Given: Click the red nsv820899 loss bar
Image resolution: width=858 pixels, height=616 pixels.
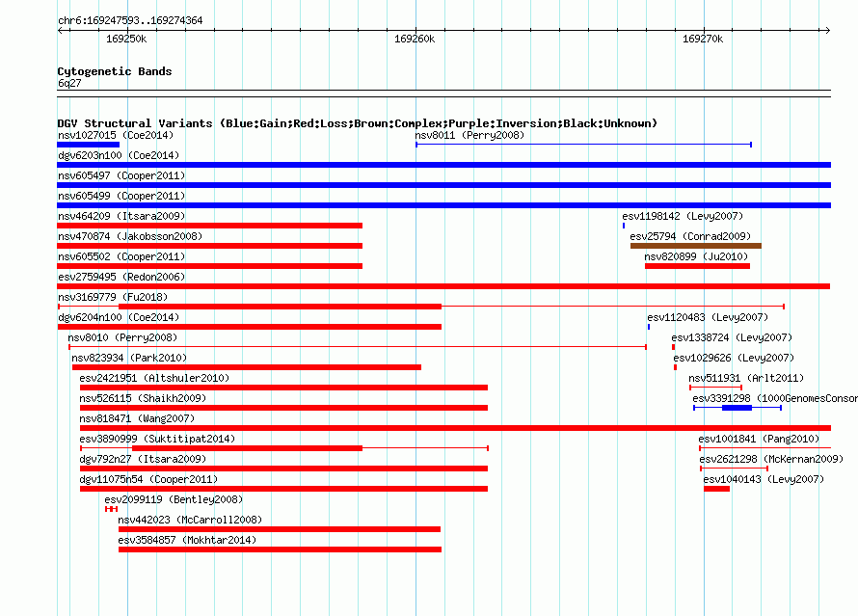Looking at the screenshot, I should (x=697, y=266).
